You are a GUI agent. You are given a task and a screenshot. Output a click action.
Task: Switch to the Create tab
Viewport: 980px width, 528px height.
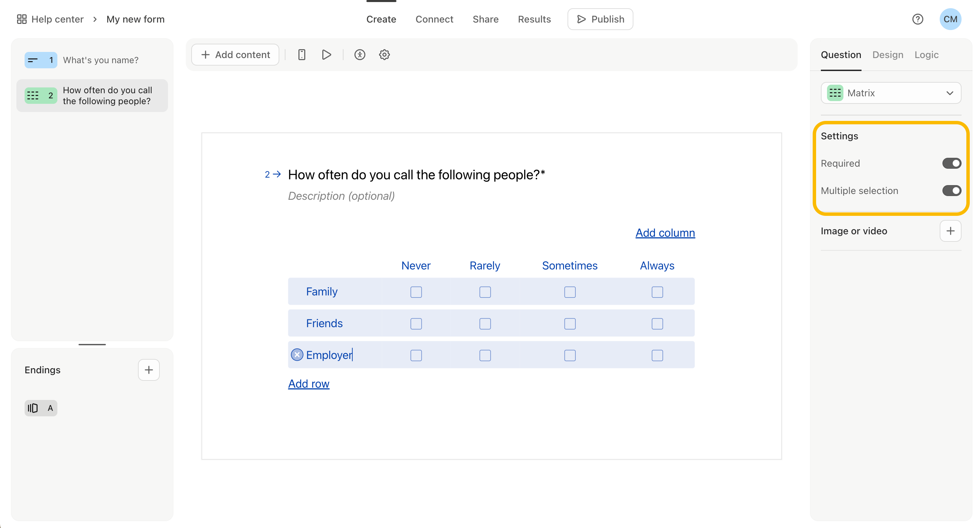point(381,19)
